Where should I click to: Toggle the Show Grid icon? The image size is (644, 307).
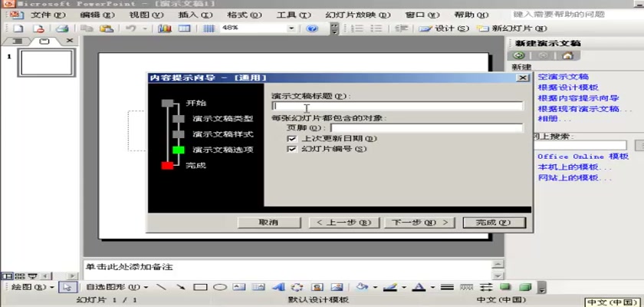pos(209,28)
